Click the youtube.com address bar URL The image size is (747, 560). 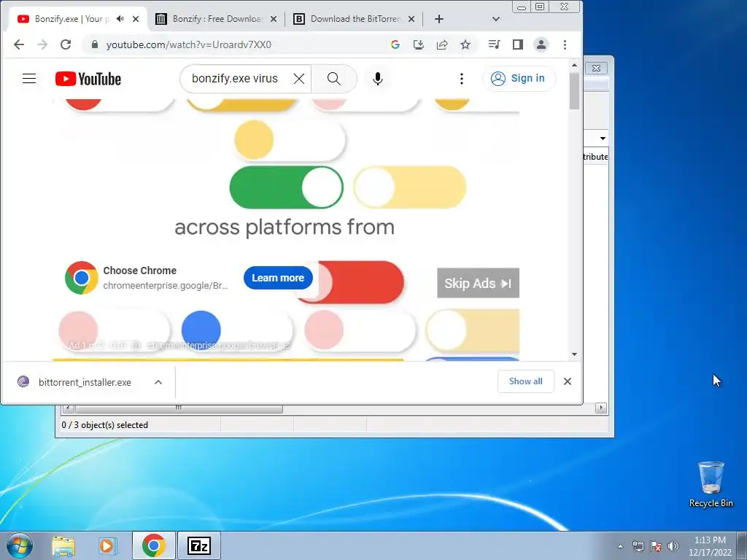click(189, 44)
